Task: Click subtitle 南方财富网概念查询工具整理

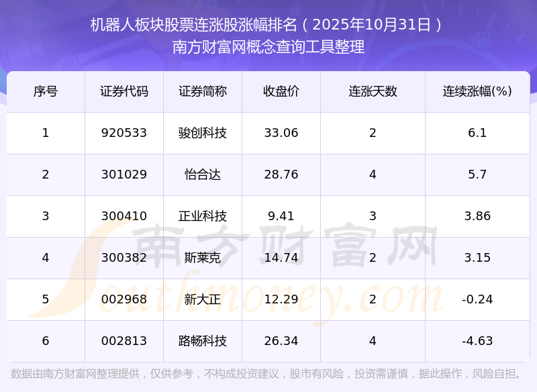Action: [268, 47]
